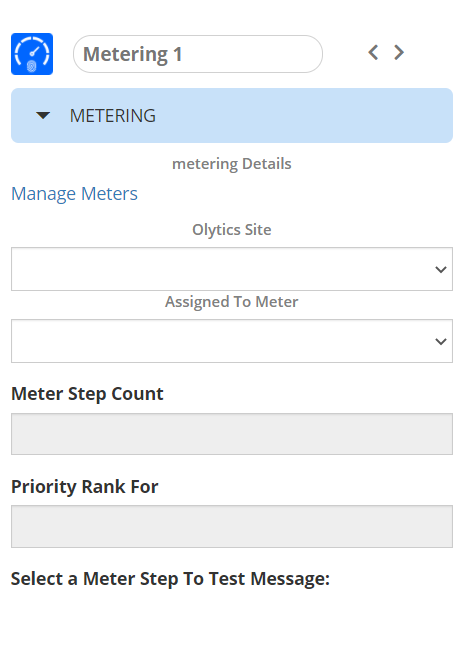
Task: Open the Olytics Site select box
Action: click(232, 269)
